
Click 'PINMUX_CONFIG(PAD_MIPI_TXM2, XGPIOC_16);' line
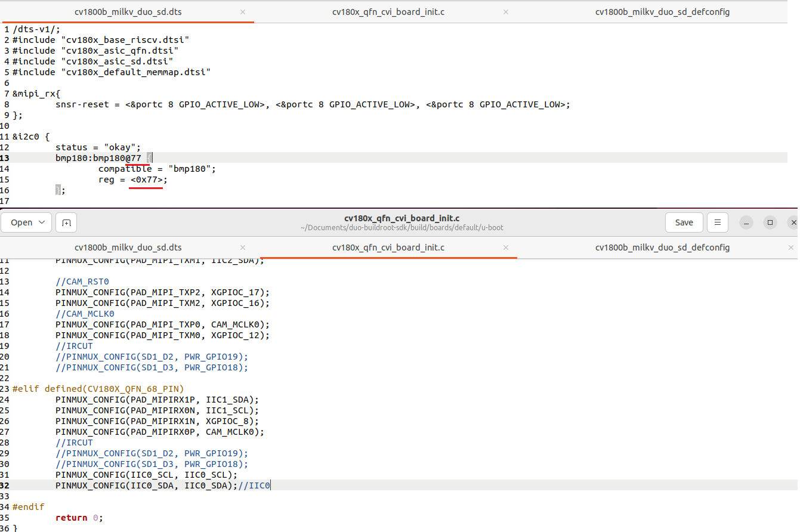pyautogui.click(x=163, y=303)
